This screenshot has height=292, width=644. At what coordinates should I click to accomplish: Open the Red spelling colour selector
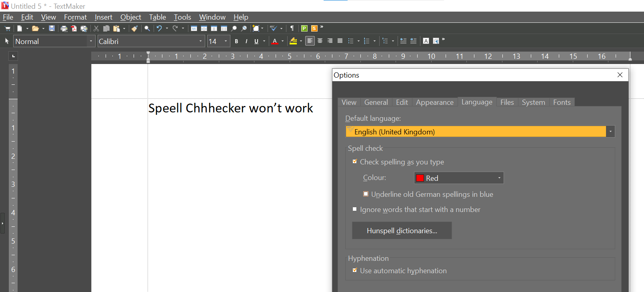tap(459, 178)
